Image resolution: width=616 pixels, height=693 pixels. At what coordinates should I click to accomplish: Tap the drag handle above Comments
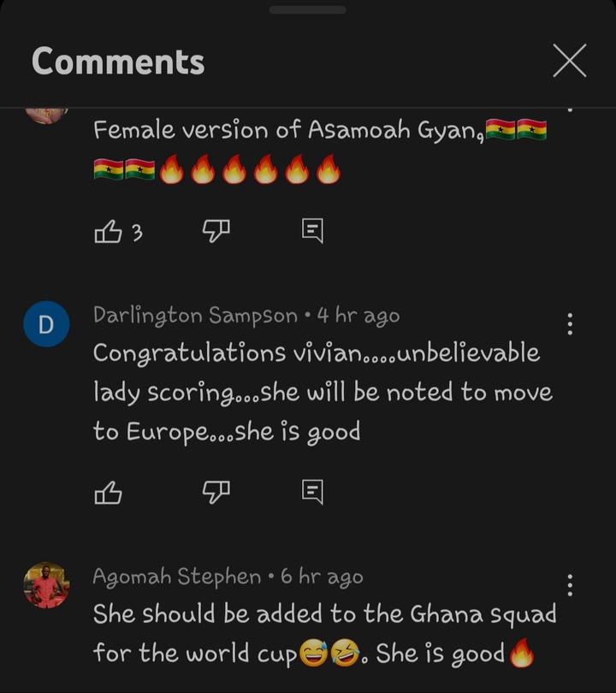coord(307,9)
